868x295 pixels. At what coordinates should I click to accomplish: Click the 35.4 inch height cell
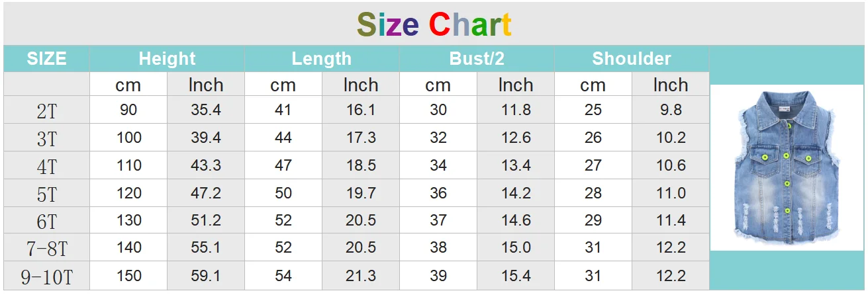[206, 110]
